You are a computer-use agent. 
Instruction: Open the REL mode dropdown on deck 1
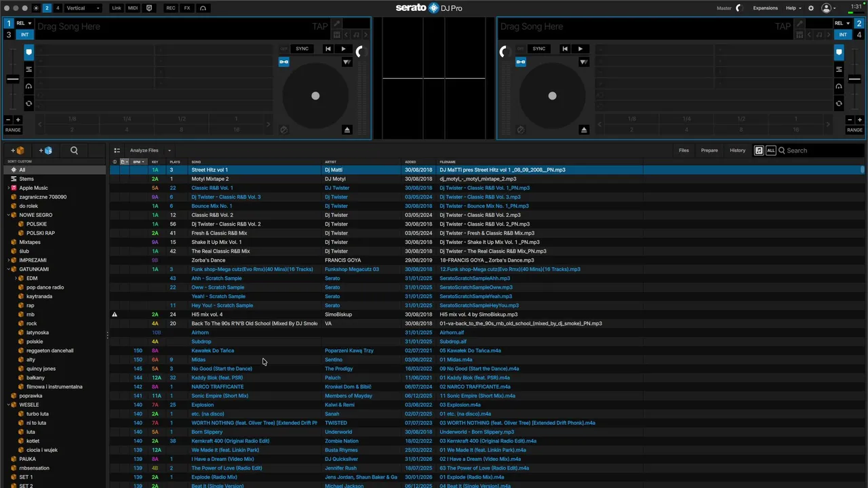25,23
